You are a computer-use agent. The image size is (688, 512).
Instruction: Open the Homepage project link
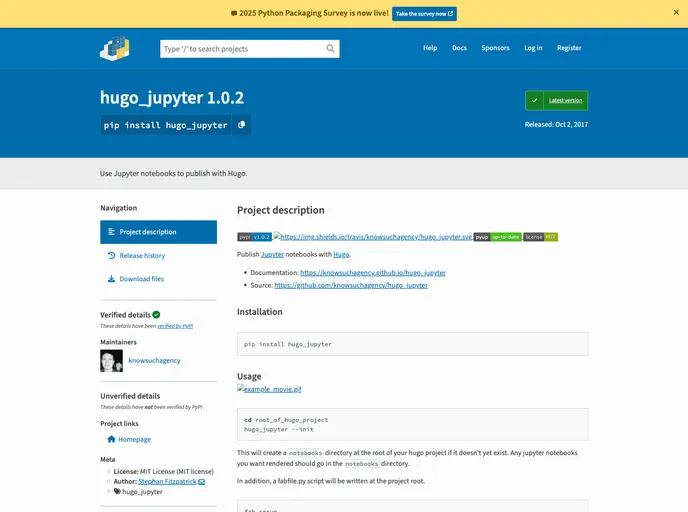pos(134,439)
